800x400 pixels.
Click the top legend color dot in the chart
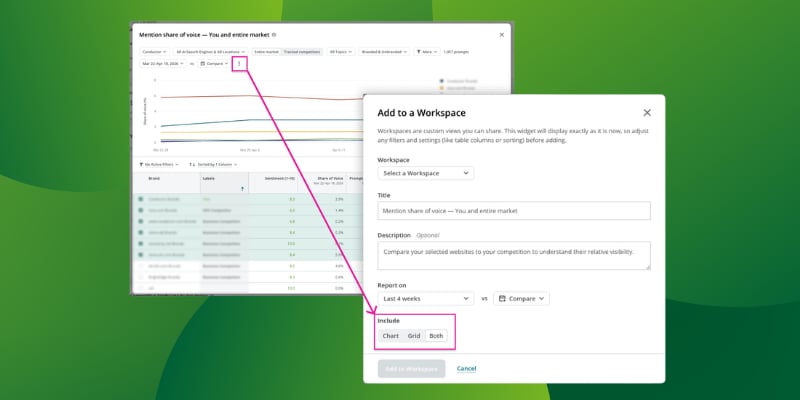441,81
